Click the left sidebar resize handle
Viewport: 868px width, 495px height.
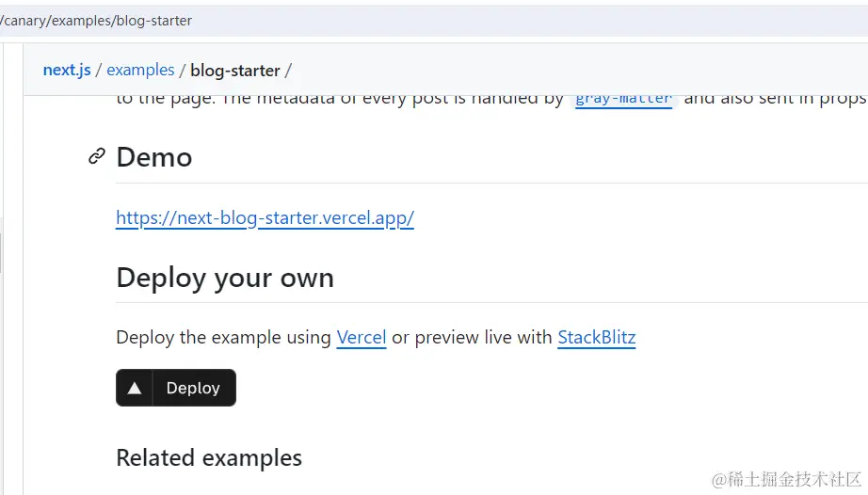click(1, 252)
